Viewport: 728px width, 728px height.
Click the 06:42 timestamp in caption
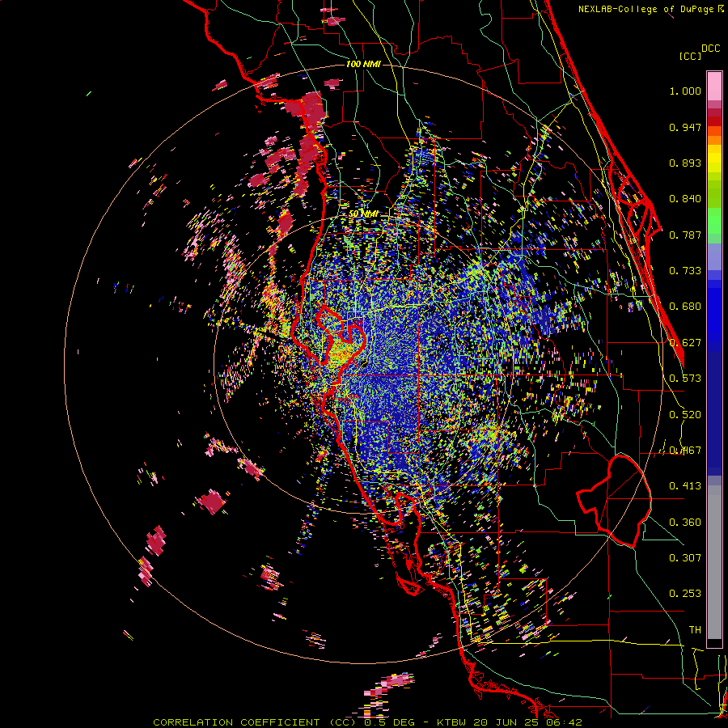(565, 722)
